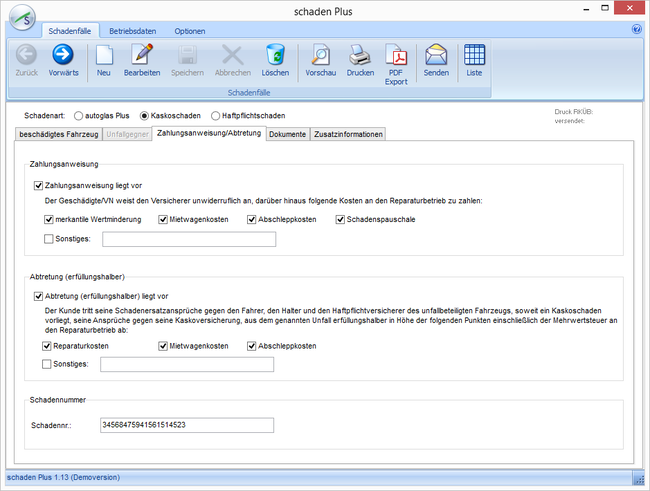Viewport: 650px width, 491px height.
Task: Click the Schadennr. input field
Action: [186, 425]
